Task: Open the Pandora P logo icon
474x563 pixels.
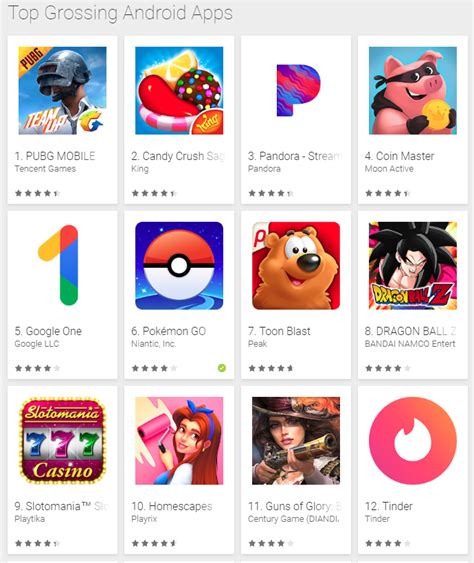Action: [298, 90]
